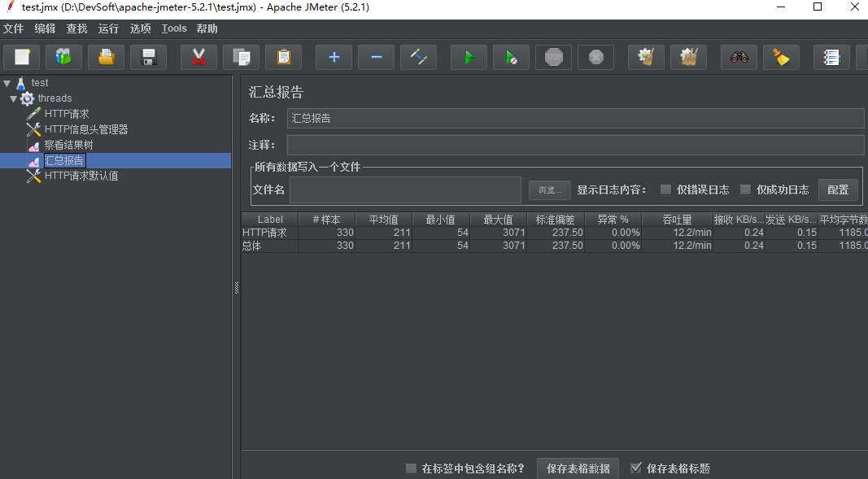Save the test plan with floppy icon

[148, 57]
